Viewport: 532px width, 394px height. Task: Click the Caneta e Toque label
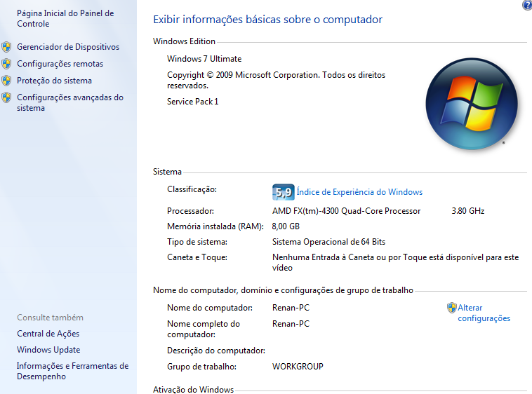pyautogui.click(x=197, y=257)
